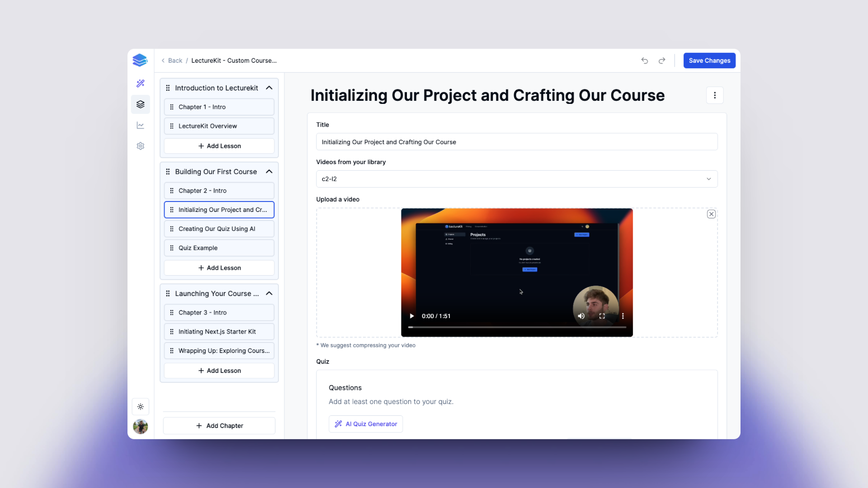Enter fullscreen on the video player
Screen dimensions: 868x488
click(602, 316)
